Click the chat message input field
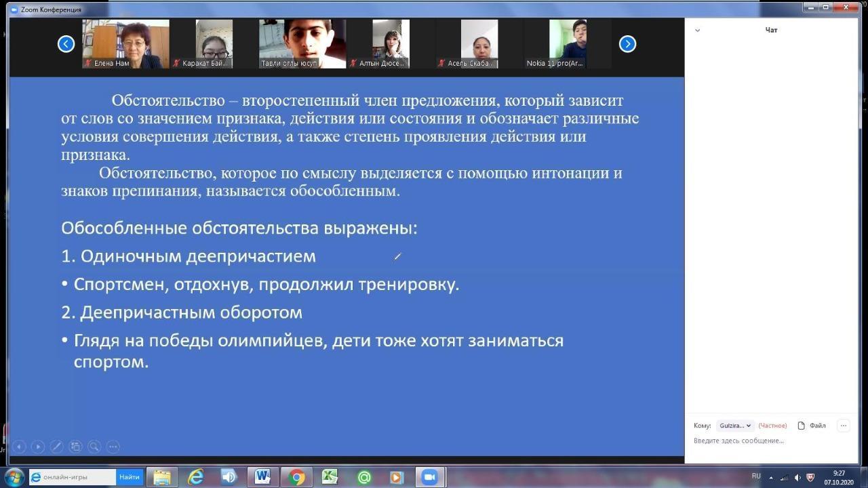 coord(770,441)
